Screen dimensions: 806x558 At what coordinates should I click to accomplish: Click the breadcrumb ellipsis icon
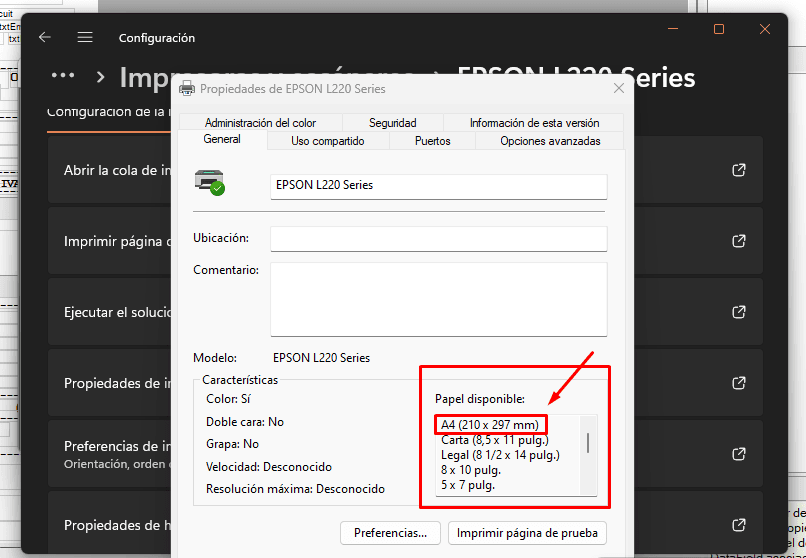click(63, 76)
